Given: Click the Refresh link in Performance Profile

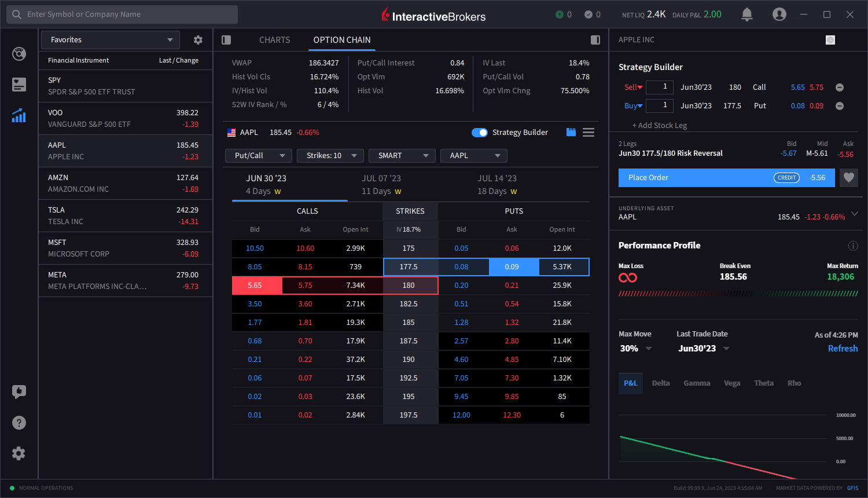Looking at the screenshot, I should (843, 348).
